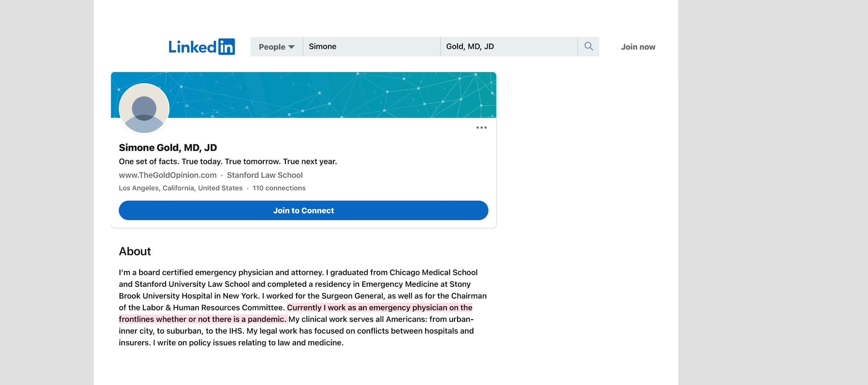Click the www.TheGoldOpinion.com link
The width and height of the screenshot is (868, 385).
(167, 175)
